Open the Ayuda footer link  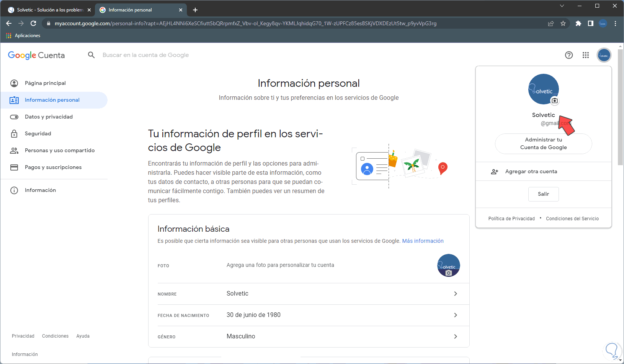click(83, 336)
